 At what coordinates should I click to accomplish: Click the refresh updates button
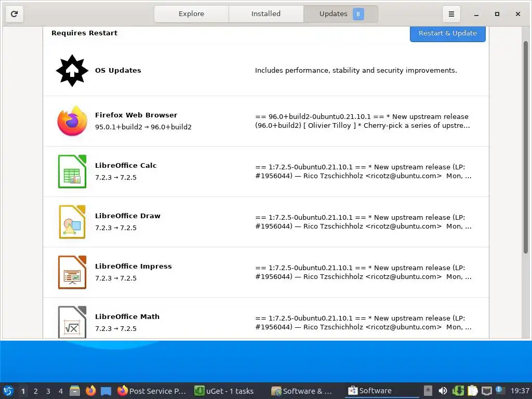tap(14, 14)
